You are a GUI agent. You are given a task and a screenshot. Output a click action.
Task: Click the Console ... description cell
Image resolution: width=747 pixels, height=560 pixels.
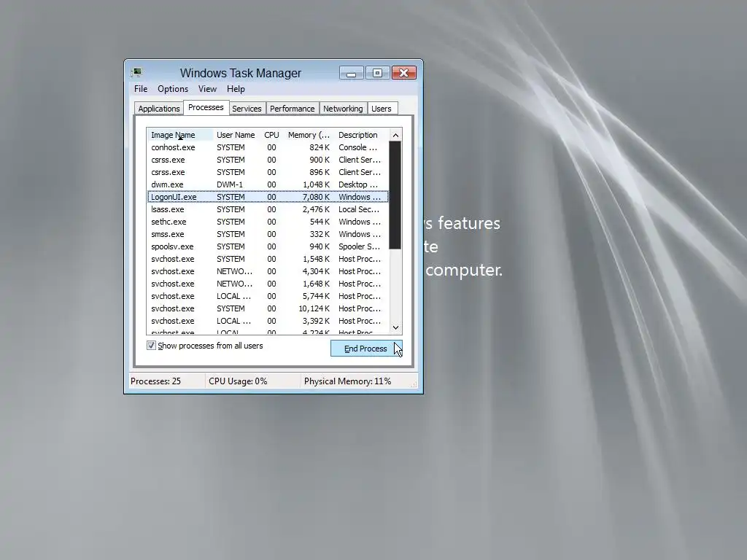click(x=357, y=147)
